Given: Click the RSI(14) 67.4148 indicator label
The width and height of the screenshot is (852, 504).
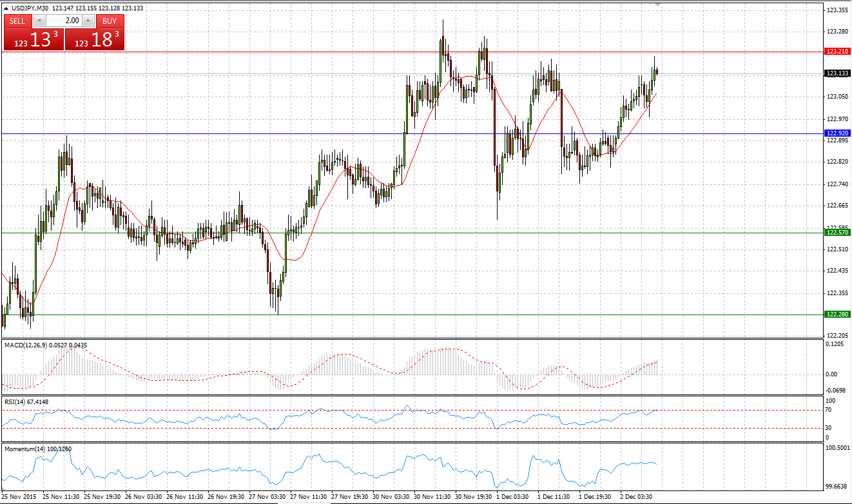Looking at the screenshot, I should 26,402.
